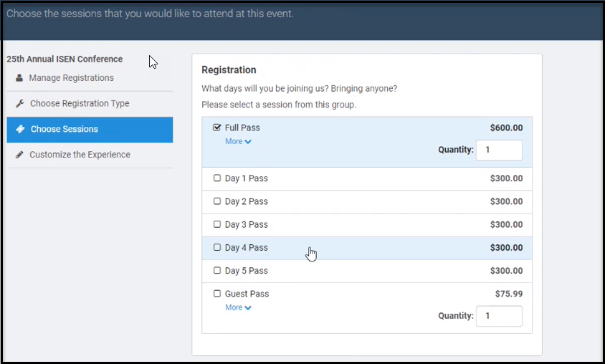Tick the Day 2 Pass checkbox
This screenshot has width=605, height=364.
217,202
